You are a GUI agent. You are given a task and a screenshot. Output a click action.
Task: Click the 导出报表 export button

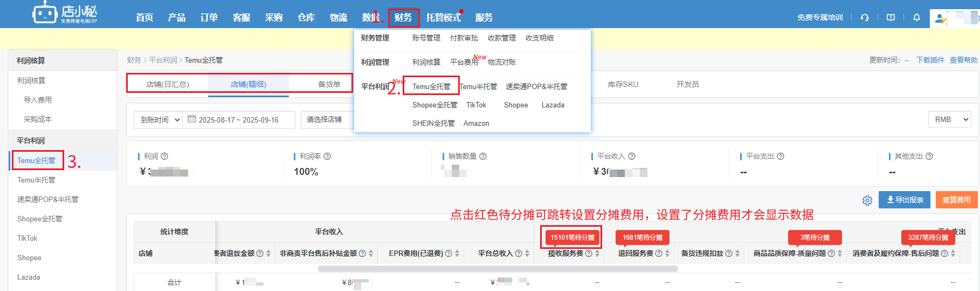[905, 200]
